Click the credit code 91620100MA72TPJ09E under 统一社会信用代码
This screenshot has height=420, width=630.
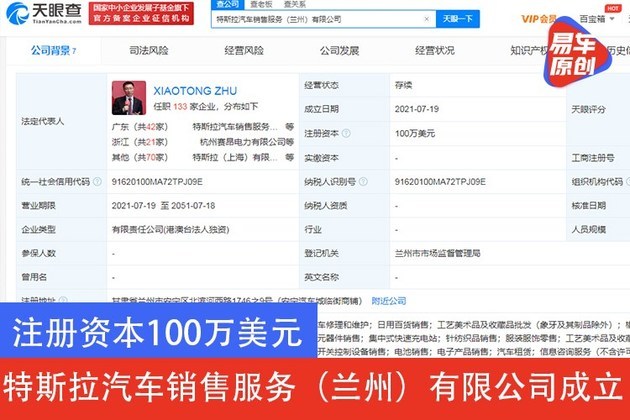157,182
